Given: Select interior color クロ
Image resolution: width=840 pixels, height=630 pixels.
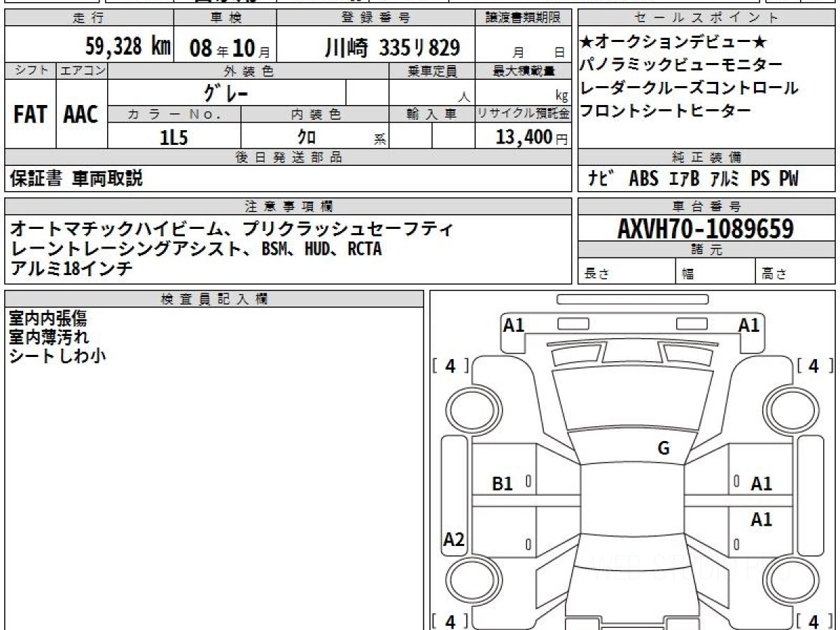Looking at the screenshot, I should [x=307, y=137].
